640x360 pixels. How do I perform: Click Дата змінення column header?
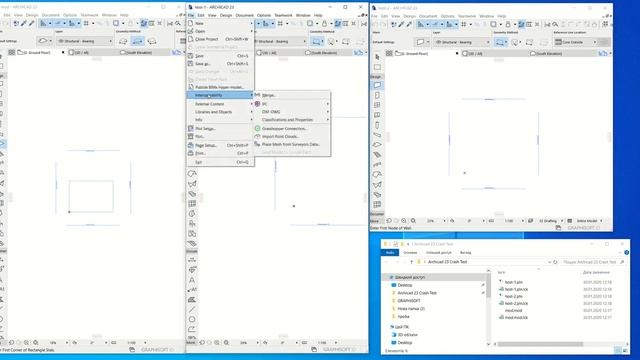pos(596,272)
